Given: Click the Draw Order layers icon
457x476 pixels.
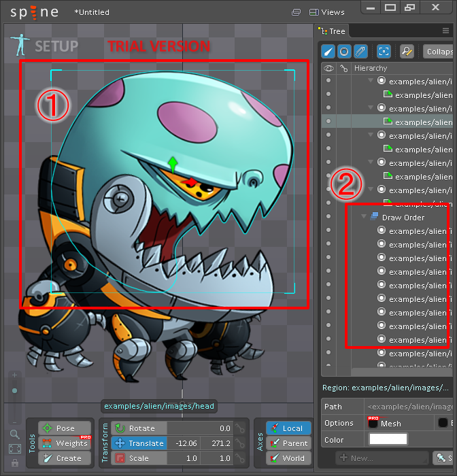Looking at the screenshot, I should point(375,217).
